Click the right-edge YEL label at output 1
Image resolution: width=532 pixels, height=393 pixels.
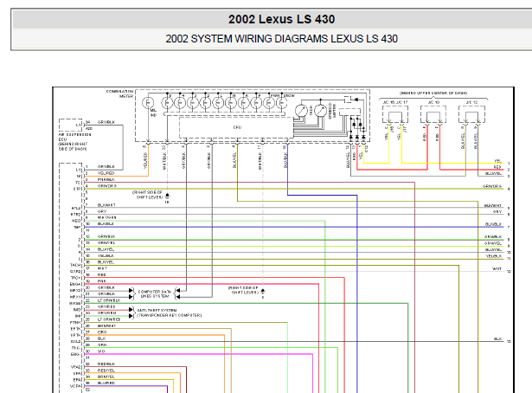(x=497, y=161)
